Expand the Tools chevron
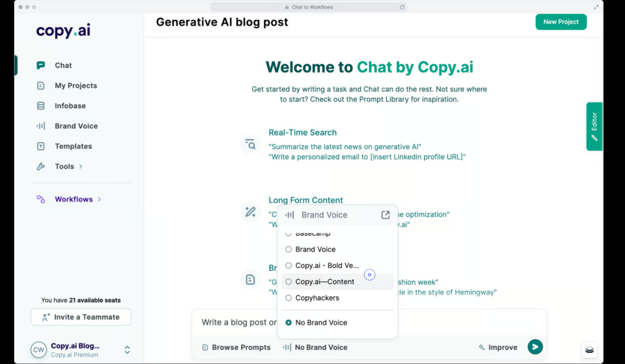The width and height of the screenshot is (625, 364). click(81, 166)
